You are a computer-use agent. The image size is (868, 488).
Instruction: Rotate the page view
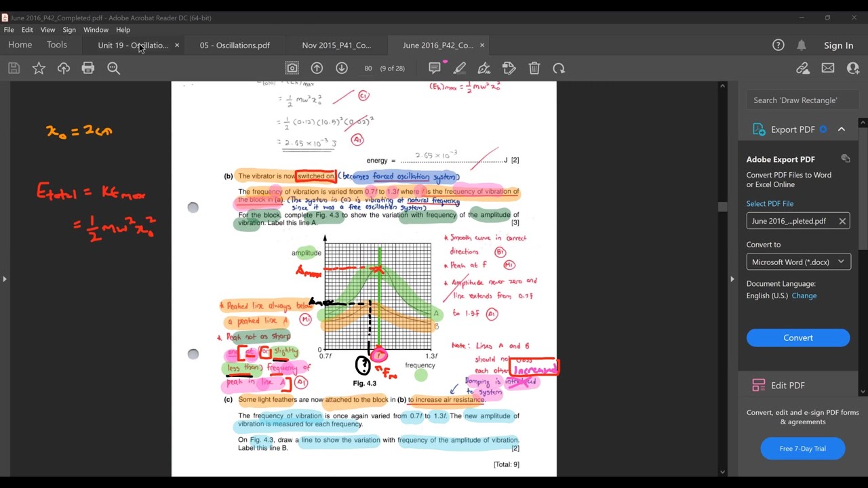click(x=559, y=68)
